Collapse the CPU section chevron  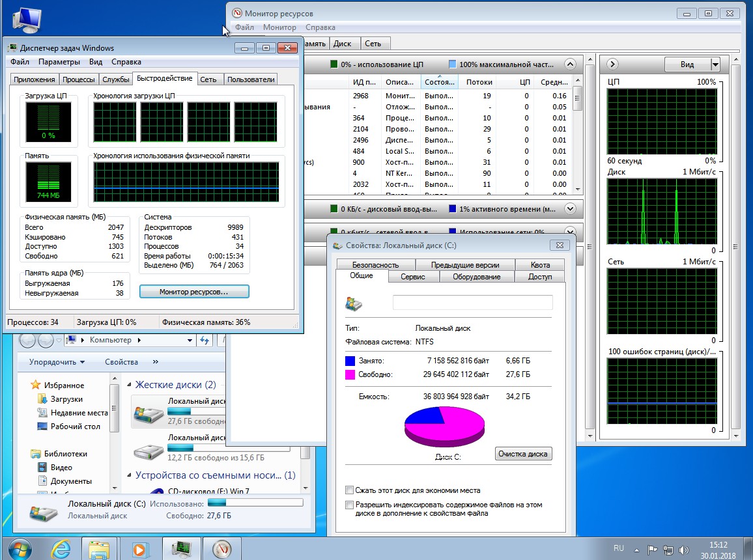coord(571,64)
